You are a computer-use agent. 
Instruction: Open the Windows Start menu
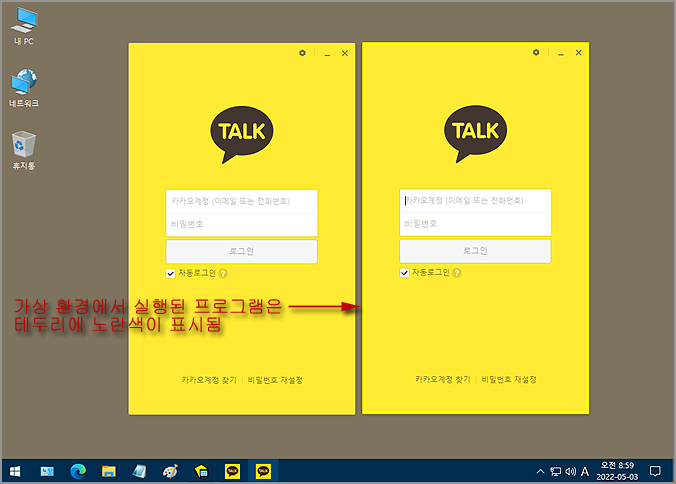point(15,471)
